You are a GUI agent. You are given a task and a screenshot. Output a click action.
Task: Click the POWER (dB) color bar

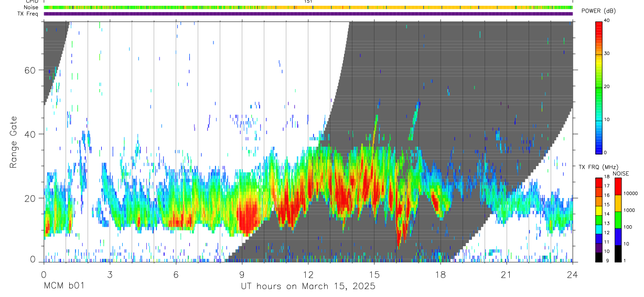[599, 87]
